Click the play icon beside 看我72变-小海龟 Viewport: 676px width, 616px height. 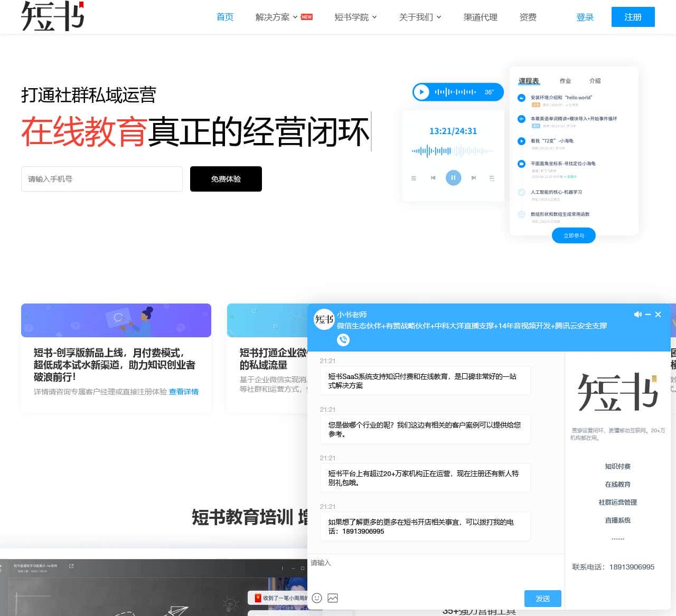pos(521,141)
